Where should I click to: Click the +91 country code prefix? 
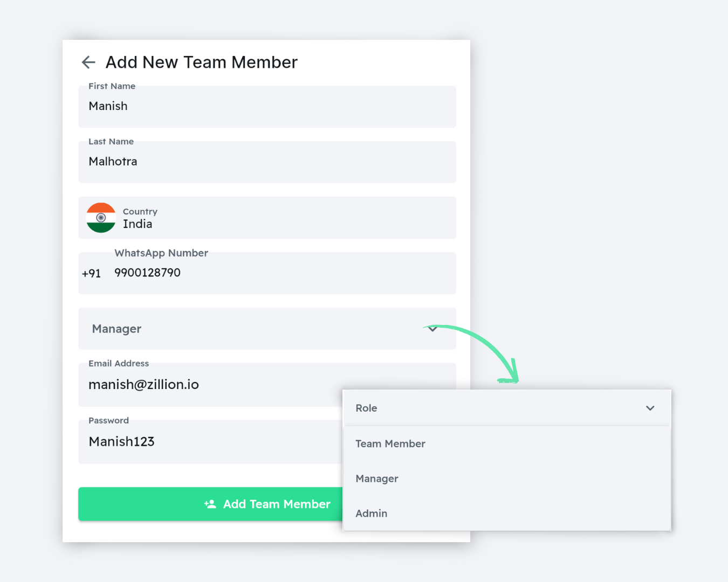coord(91,274)
